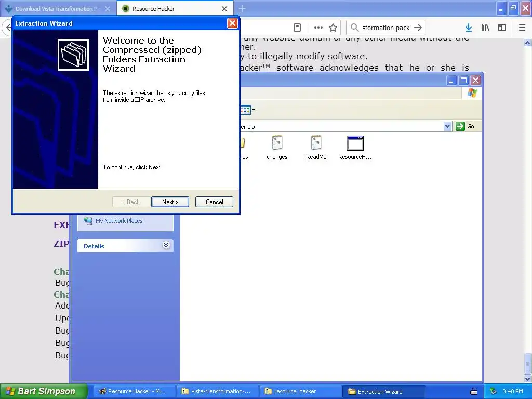The width and height of the screenshot is (532, 399).
Task: Open the Start menu
Action: 44,391
